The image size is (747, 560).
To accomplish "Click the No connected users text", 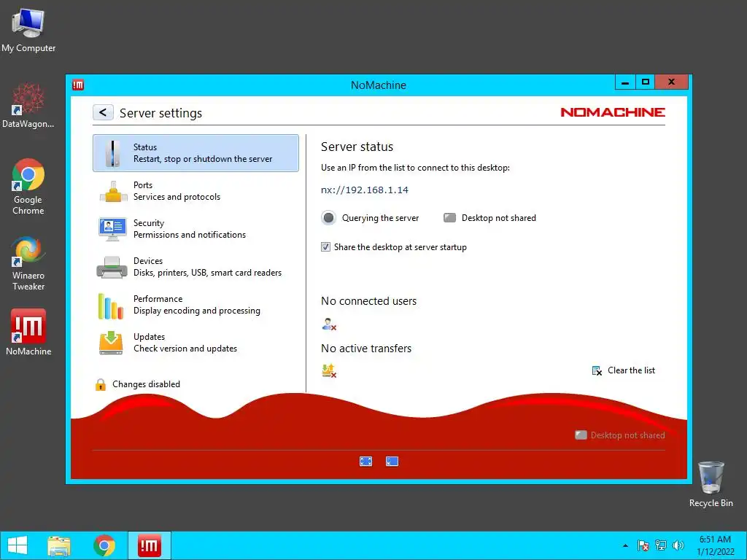I will point(368,301).
